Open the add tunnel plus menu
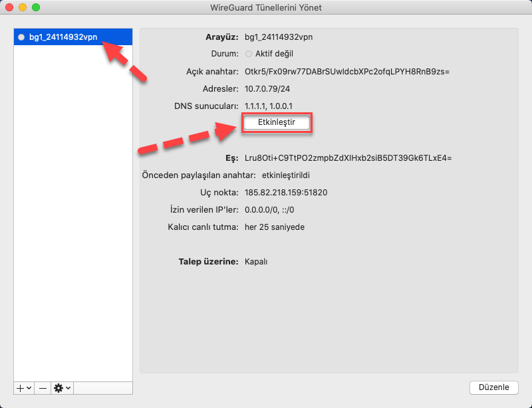This screenshot has height=408, width=532. 24,388
